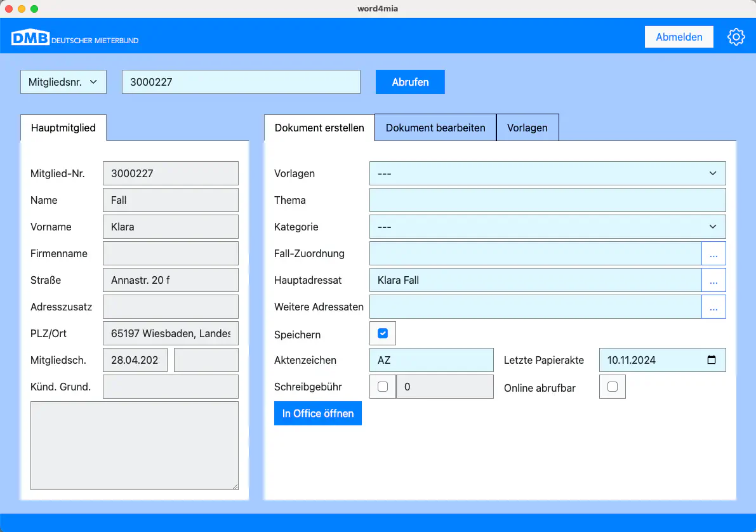Open settings via the gear icon

736,37
